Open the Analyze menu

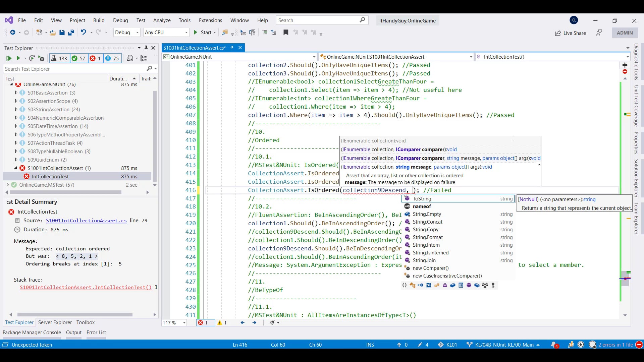click(x=162, y=20)
